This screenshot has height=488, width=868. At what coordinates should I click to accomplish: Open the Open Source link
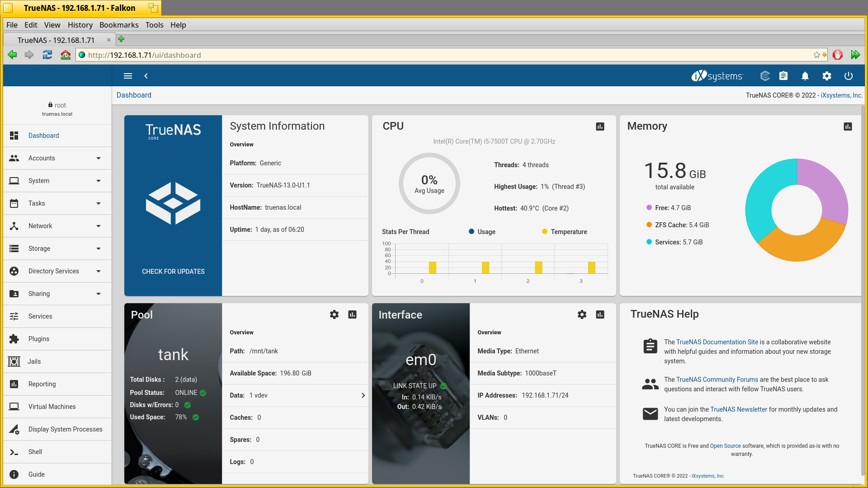pos(725,446)
